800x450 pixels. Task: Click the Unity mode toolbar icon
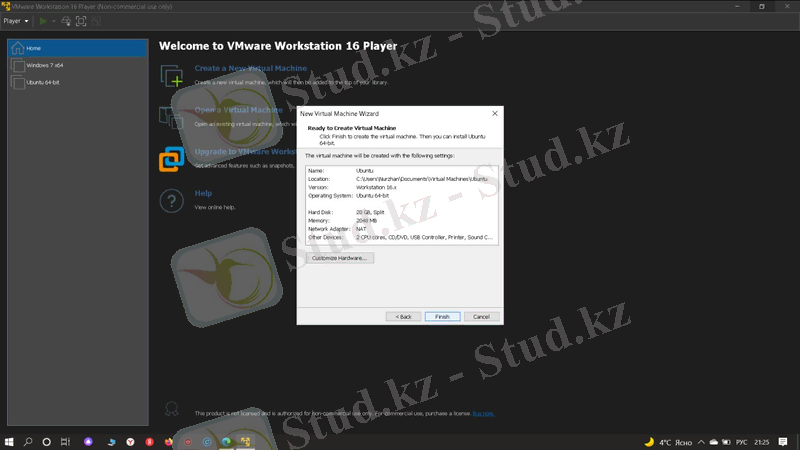[x=96, y=21]
